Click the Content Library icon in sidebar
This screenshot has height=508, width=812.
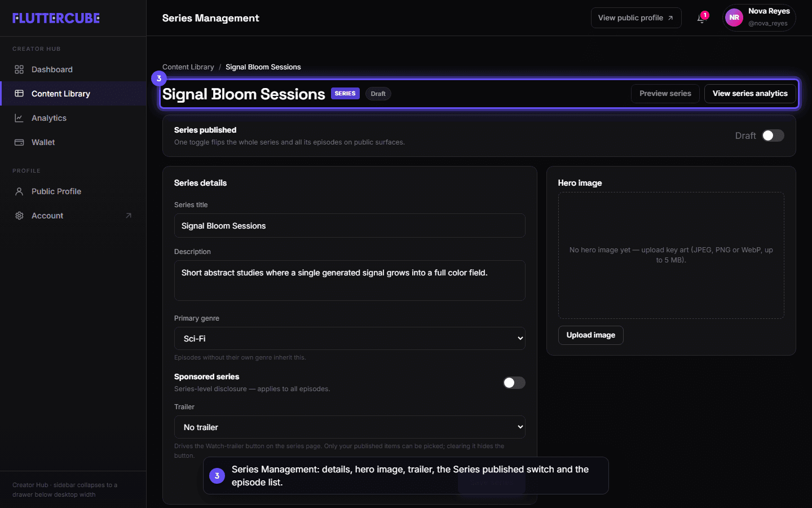pyautogui.click(x=19, y=94)
